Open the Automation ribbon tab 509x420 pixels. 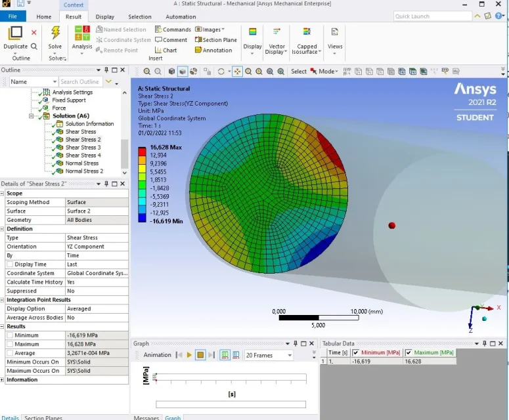coord(181,17)
